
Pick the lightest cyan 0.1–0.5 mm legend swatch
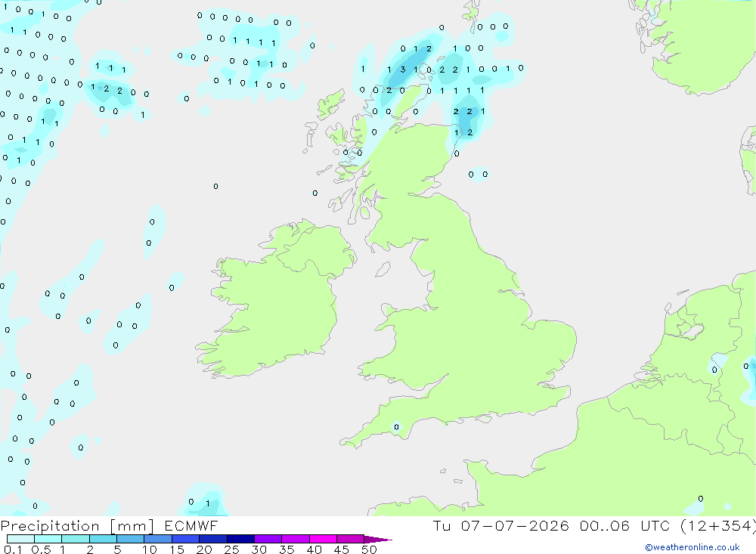click(20, 539)
